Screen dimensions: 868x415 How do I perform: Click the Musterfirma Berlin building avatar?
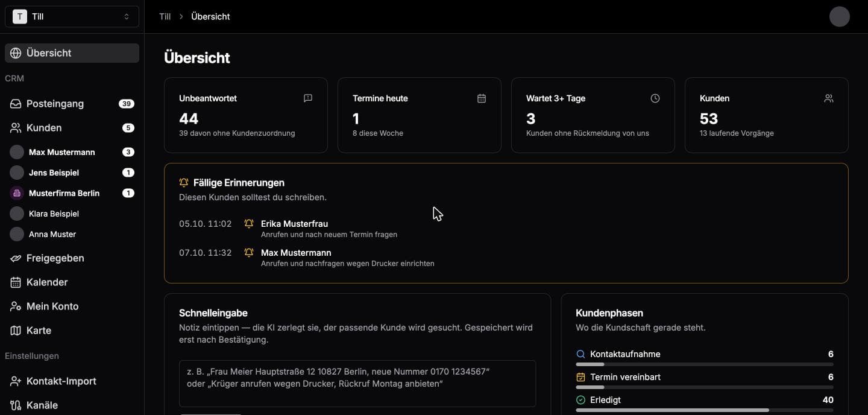coord(17,193)
